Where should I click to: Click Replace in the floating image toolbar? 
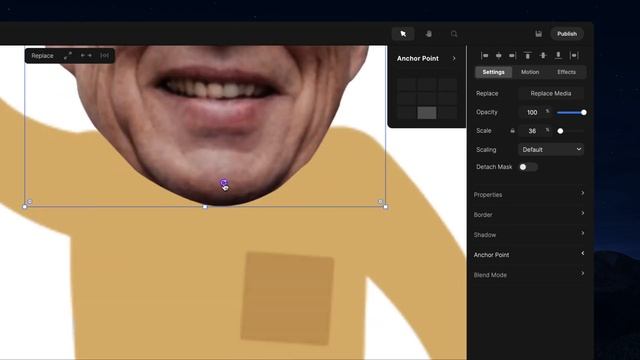[42, 56]
